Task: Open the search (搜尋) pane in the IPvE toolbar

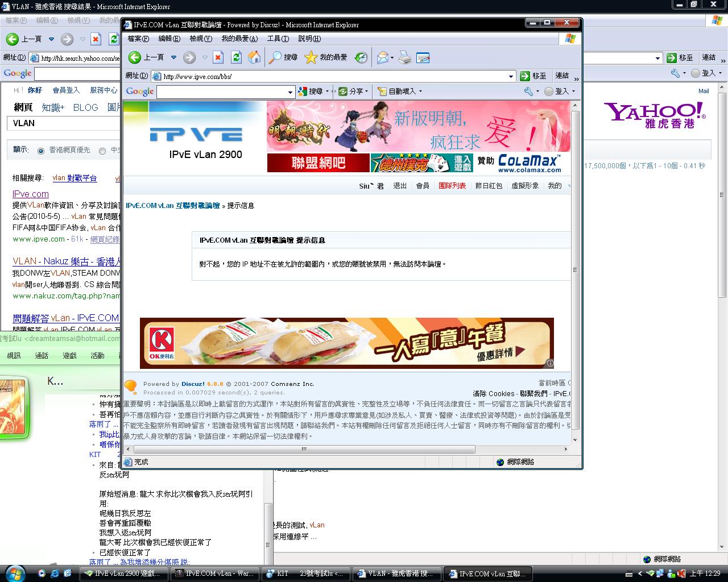Action: pyautogui.click(x=284, y=57)
